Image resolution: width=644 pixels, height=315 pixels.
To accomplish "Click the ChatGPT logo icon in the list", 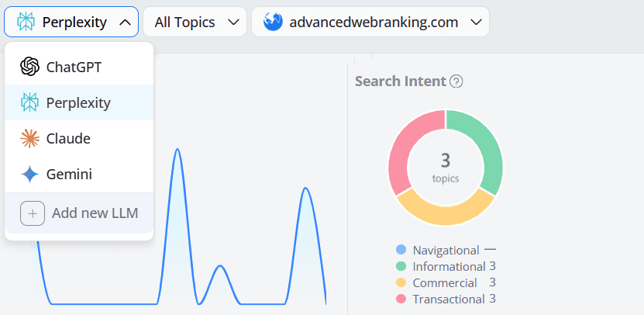I will pos(29,67).
